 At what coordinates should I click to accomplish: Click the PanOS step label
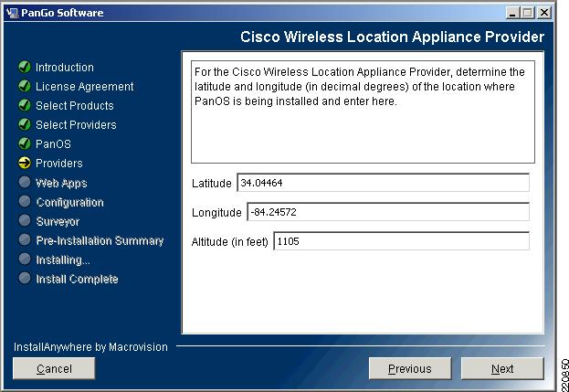[53, 144]
